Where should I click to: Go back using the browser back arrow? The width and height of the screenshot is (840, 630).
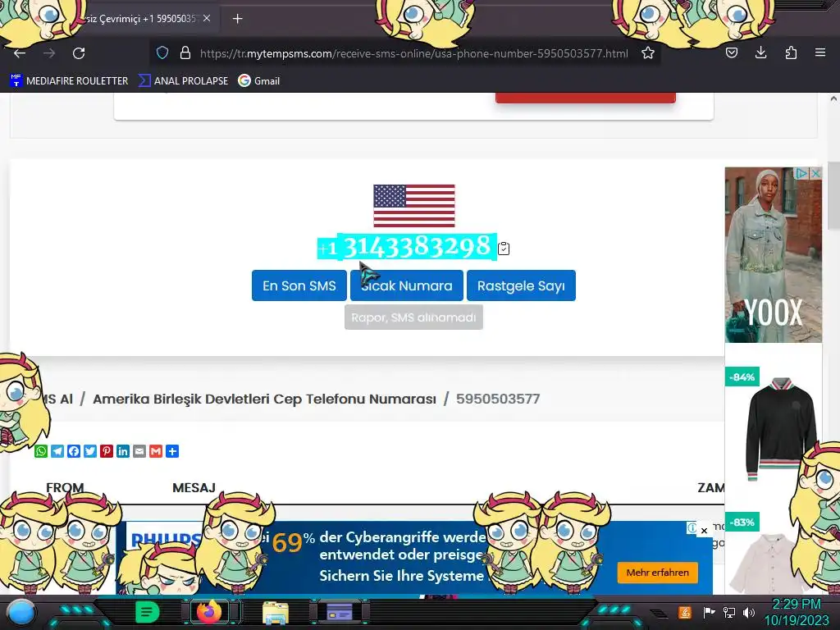coord(20,53)
